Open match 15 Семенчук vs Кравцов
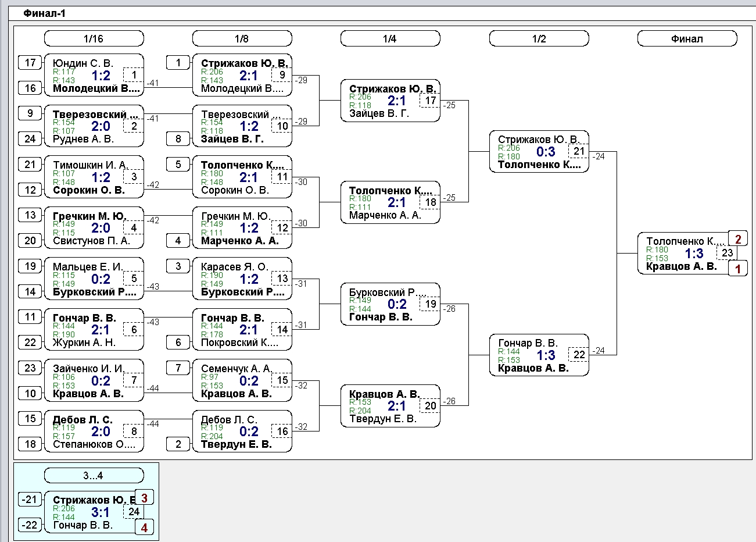Viewport: 756px width, 542px height. pos(242,380)
